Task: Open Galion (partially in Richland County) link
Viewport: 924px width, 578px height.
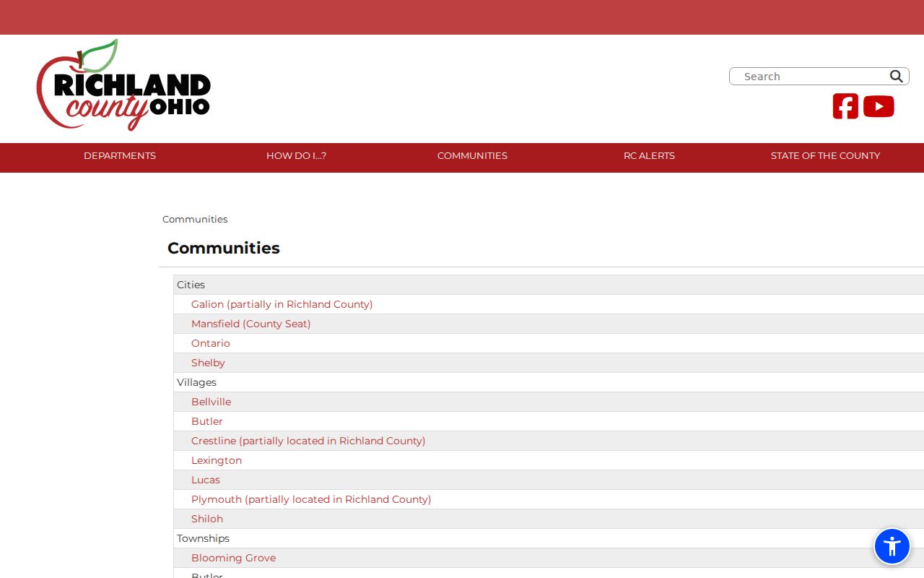Action: (x=282, y=304)
